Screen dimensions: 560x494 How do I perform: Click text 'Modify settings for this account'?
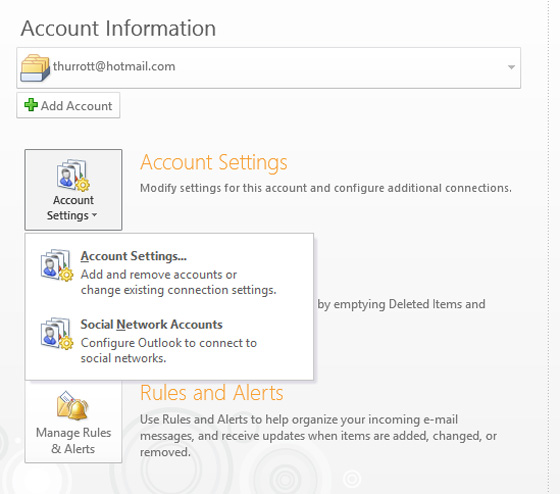(x=224, y=188)
